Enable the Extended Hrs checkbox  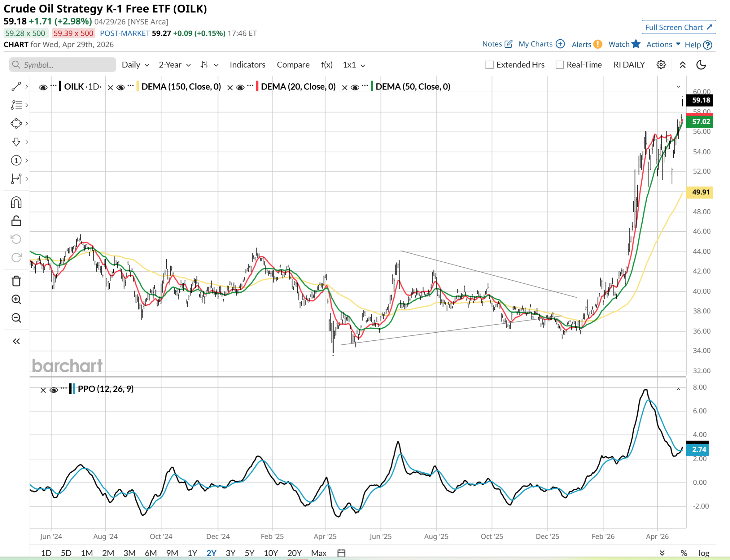coord(489,65)
